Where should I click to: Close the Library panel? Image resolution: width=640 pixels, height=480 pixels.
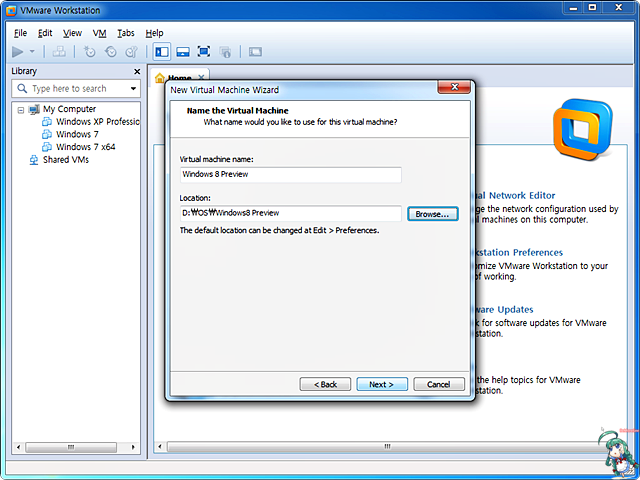coord(137,71)
